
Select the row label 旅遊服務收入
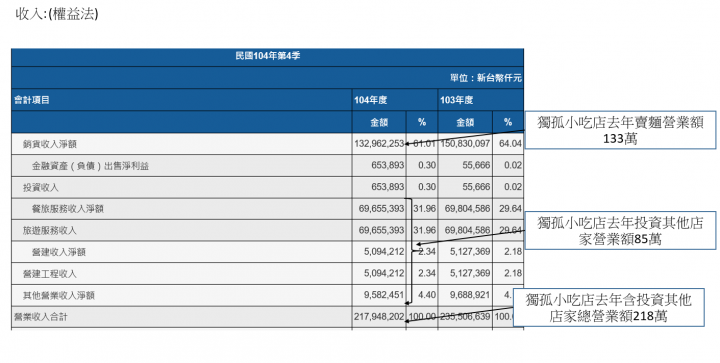pyautogui.click(x=50, y=230)
